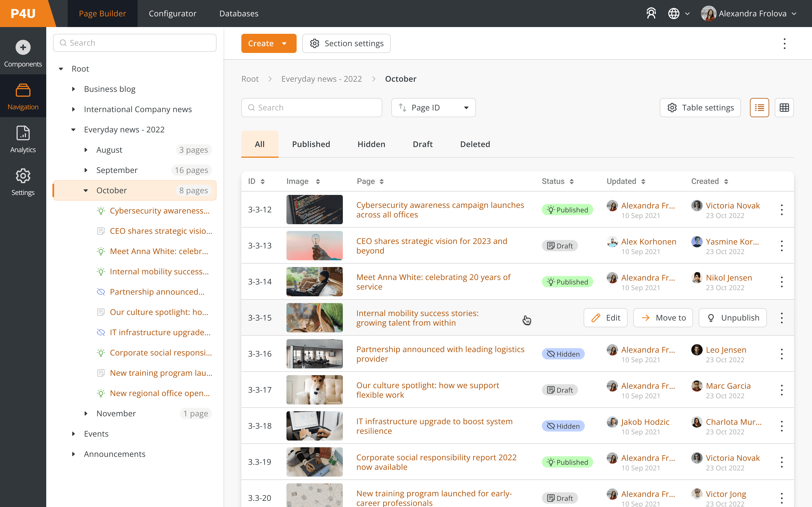
Task: Open the Components panel plus icon
Action: pyautogui.click(x=23, y=47)
